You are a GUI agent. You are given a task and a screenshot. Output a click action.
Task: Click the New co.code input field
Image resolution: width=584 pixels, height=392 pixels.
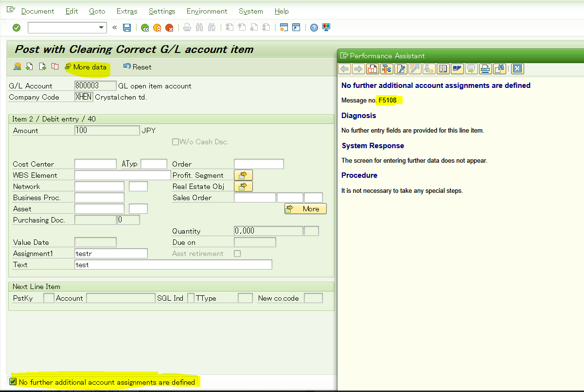tap(313, 298)
